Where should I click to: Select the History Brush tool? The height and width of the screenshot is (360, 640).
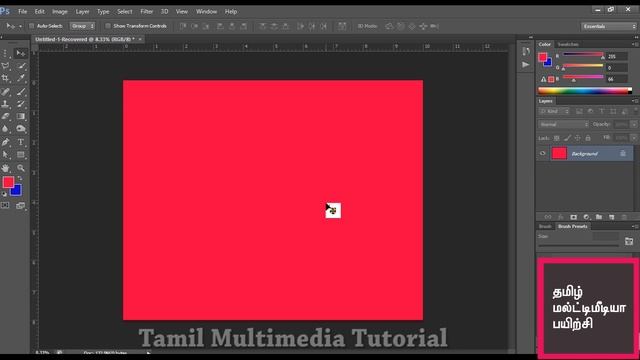[21, 104]
